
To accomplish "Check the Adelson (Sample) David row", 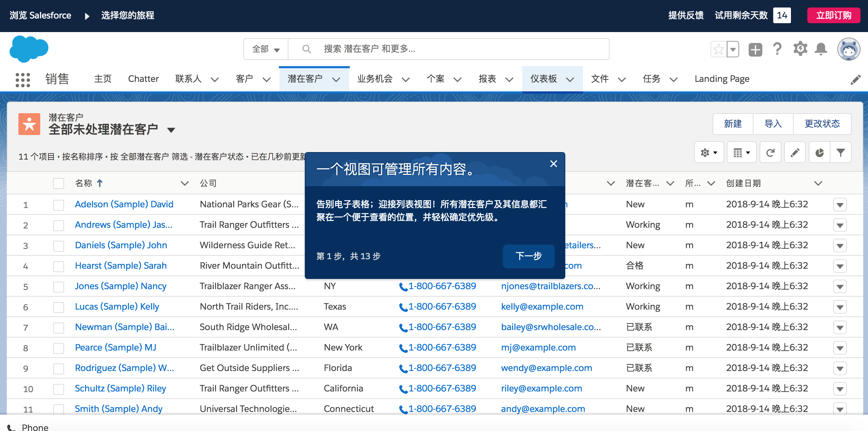I will [59, 205].
